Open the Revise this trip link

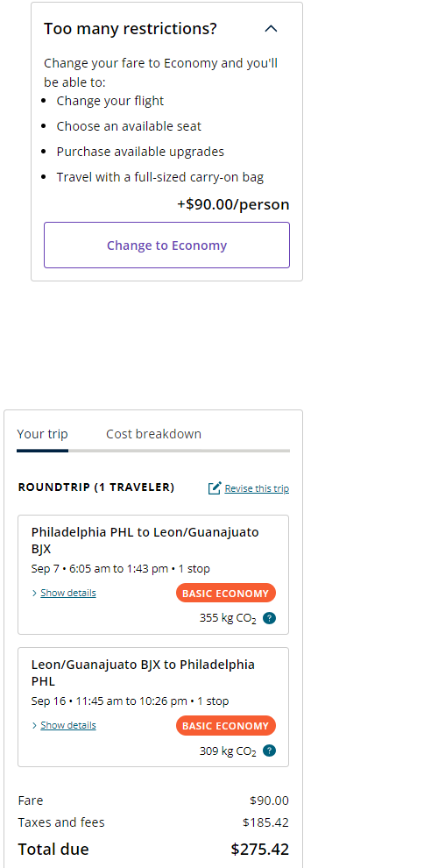point(257,488)
